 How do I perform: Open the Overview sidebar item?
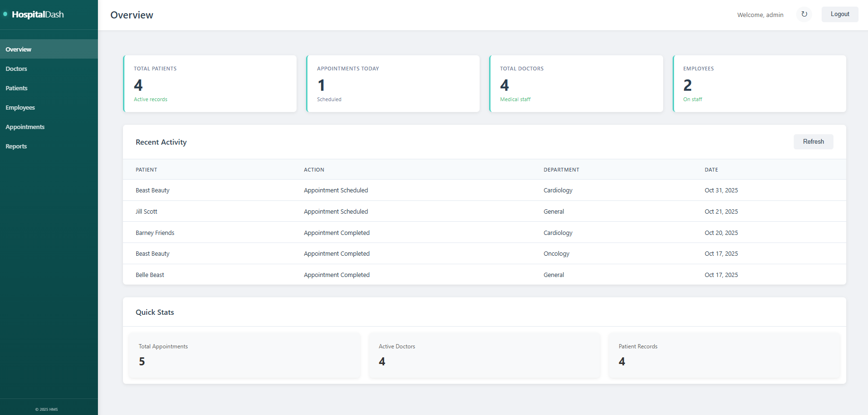(49, 49)
